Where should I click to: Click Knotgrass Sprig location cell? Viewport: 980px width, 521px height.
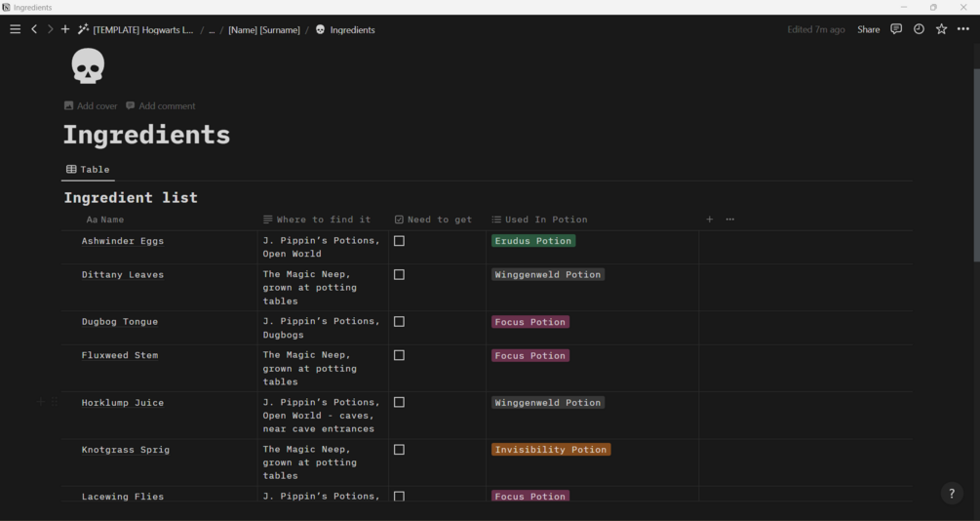323,462
